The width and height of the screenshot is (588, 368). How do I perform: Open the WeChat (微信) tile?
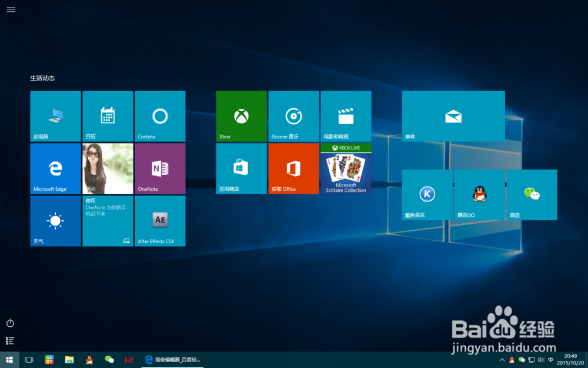tap(532, 194)
